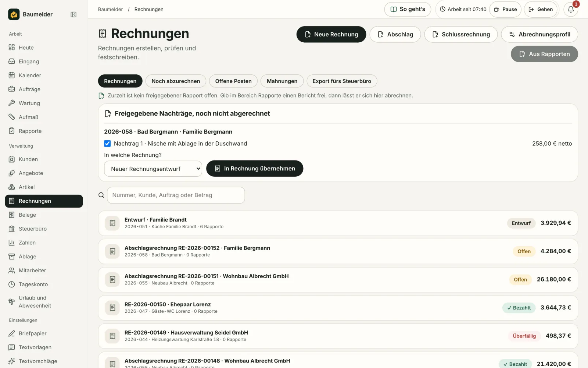Navigate to Angebote
The width and height of the screenshot is (588, 368).
44,173
